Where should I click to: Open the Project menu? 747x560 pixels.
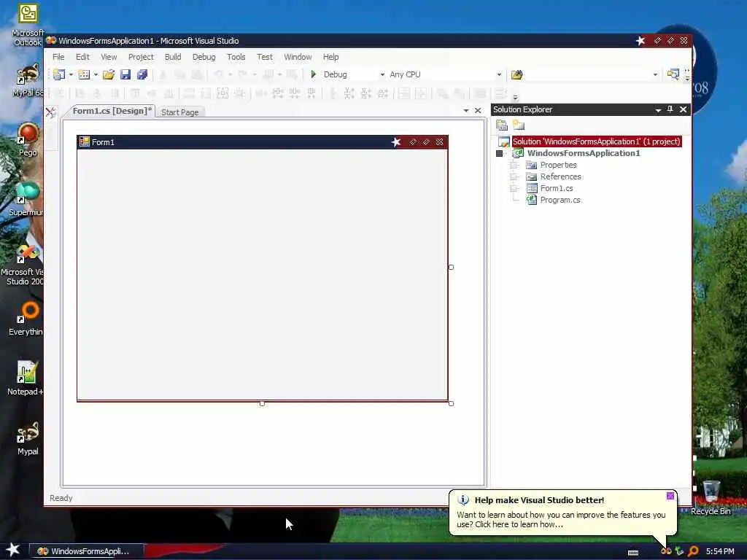coord(141,57)
